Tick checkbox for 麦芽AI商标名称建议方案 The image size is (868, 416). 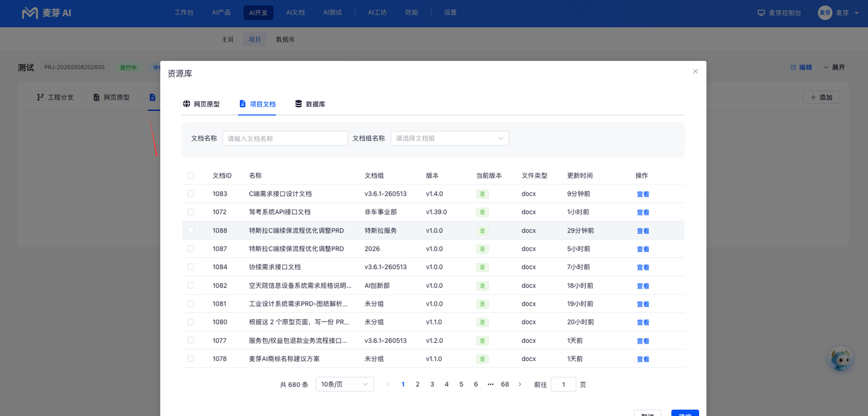191,358
